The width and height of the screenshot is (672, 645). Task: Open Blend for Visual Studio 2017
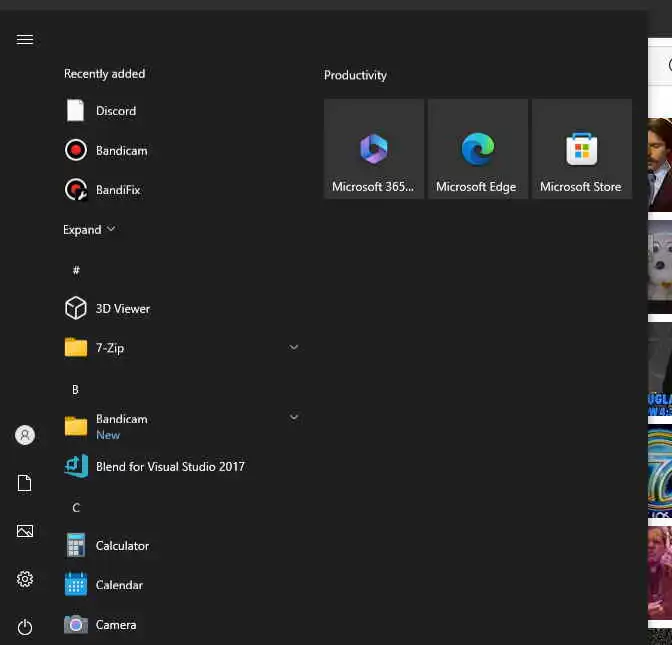click(170, 466)
